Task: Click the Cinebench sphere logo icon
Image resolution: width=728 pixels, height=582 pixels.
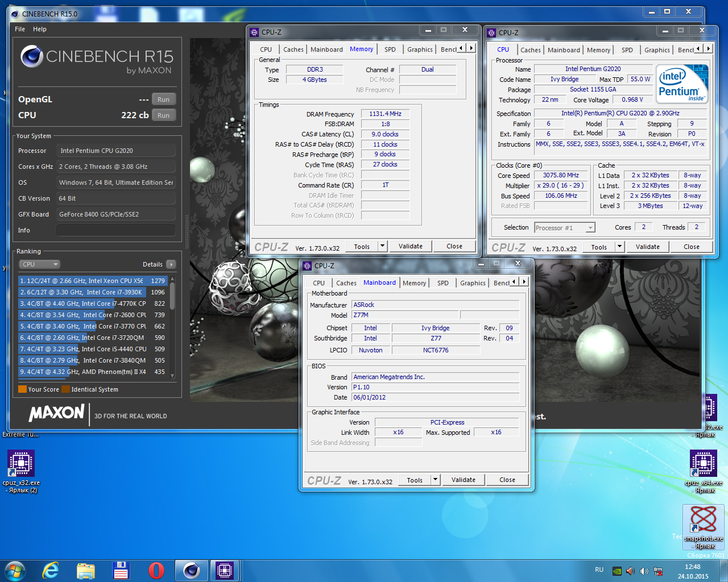Action: tap(32, 56)
